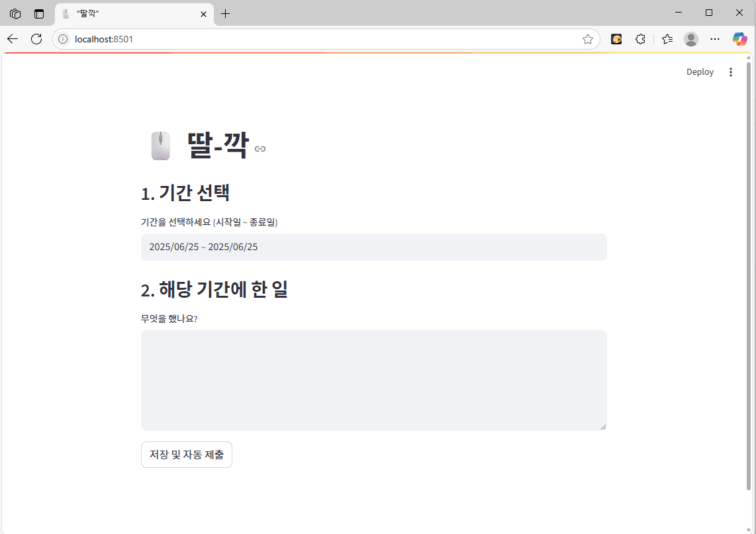This screenshot has height=534, width=756.
Task: Open the browser settings ellipsis menu
Action: tap(715, 39)
